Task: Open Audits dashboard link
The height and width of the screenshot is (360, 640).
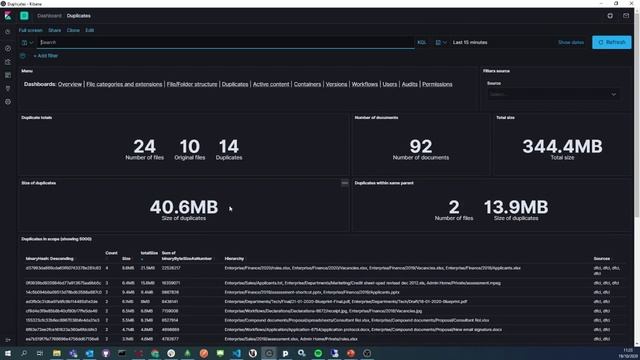Action: tap(409, 84)
